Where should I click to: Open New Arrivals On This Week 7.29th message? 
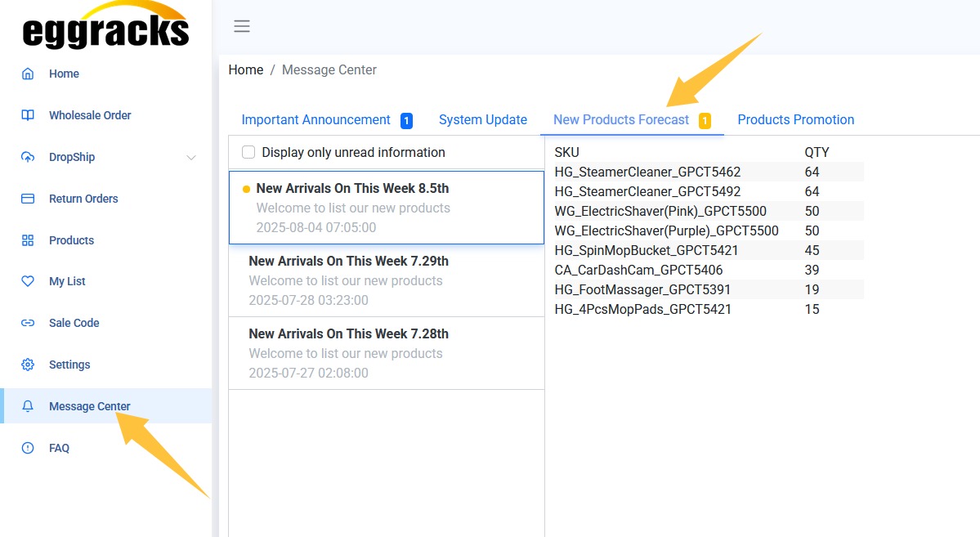(x=348, y=262)
